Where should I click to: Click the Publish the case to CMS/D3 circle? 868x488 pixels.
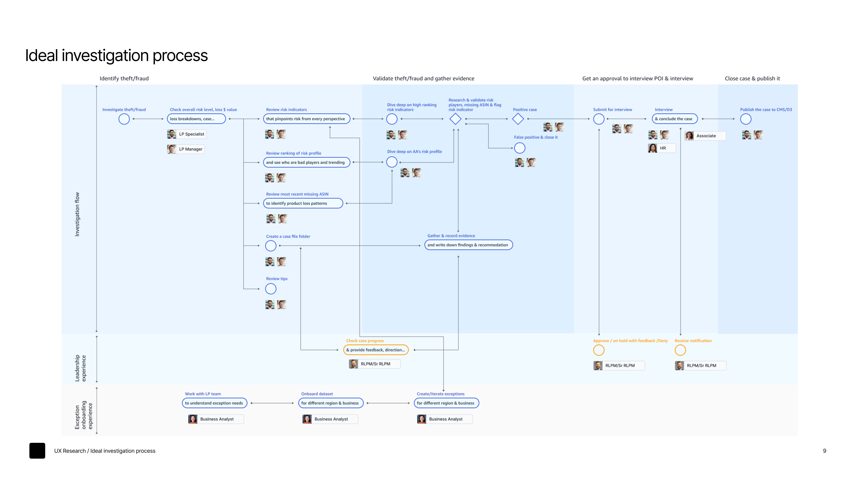pos(746,119)
